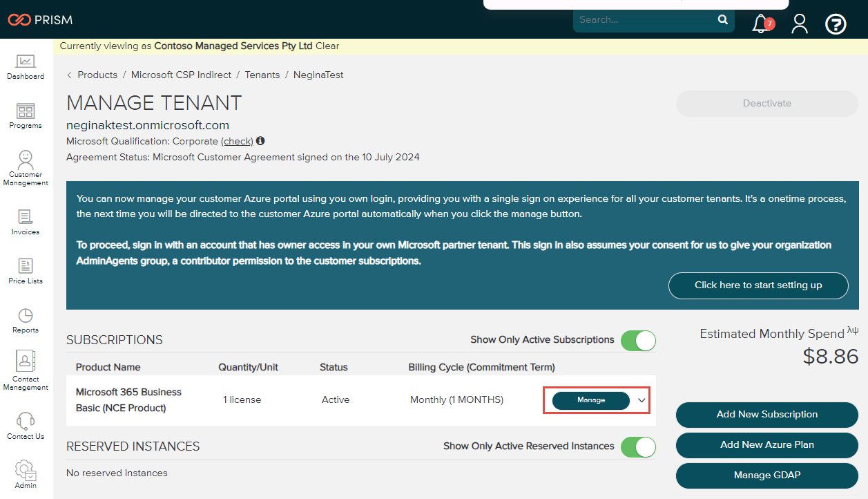Go to Tenants breadcrumb
The height and width of the screenshot is (499, 868).
pos(262,75)
